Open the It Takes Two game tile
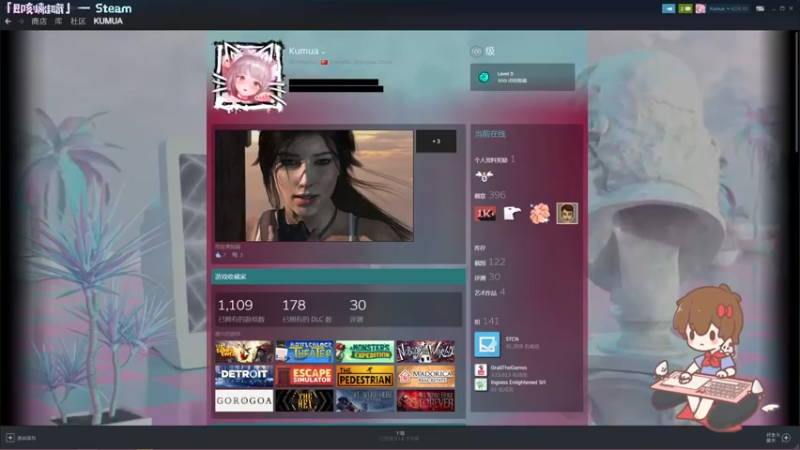The width and height of the screenshot is (800, 450). click(244, 352)
